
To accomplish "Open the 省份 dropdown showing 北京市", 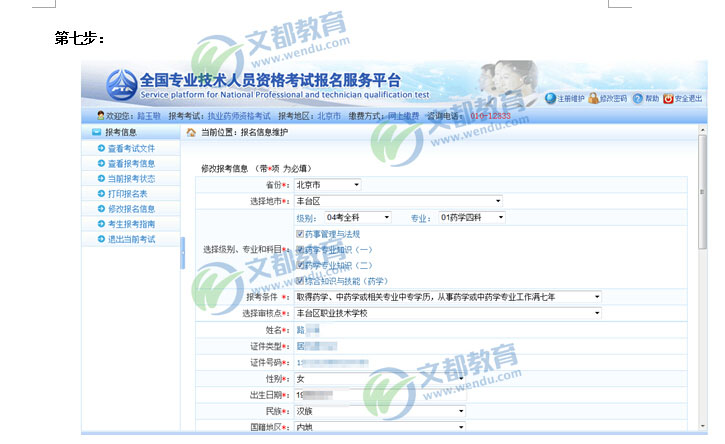I will 327,185.
